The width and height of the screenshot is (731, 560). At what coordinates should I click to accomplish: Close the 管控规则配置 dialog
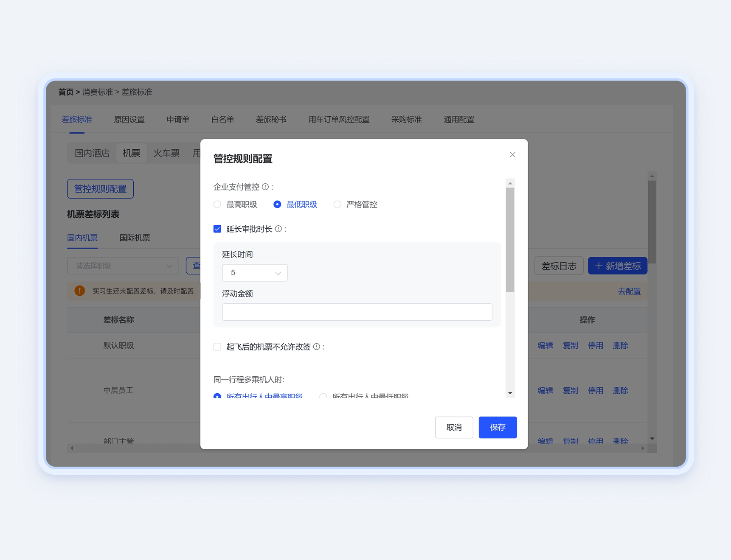[x=512, y=155]
